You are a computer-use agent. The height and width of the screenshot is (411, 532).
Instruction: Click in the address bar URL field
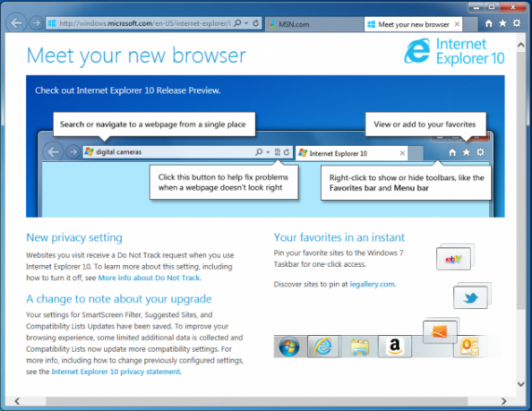pos(145,23)
